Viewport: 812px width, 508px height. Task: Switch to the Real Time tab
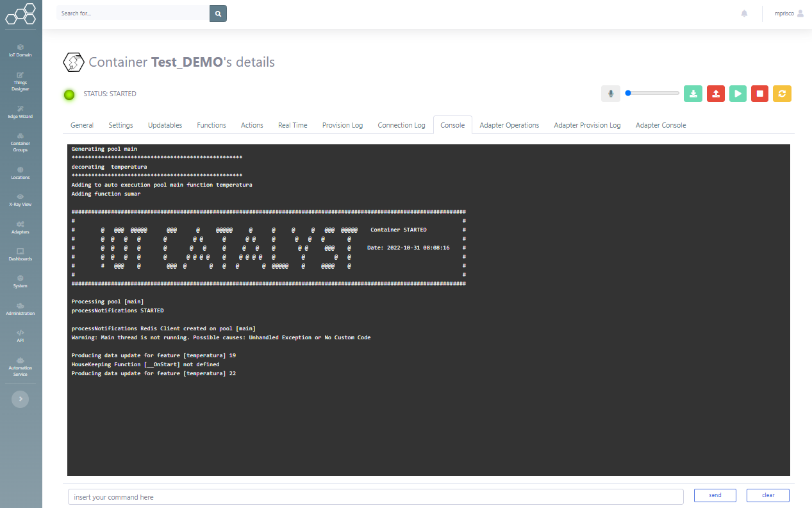[x=292, y=125]
